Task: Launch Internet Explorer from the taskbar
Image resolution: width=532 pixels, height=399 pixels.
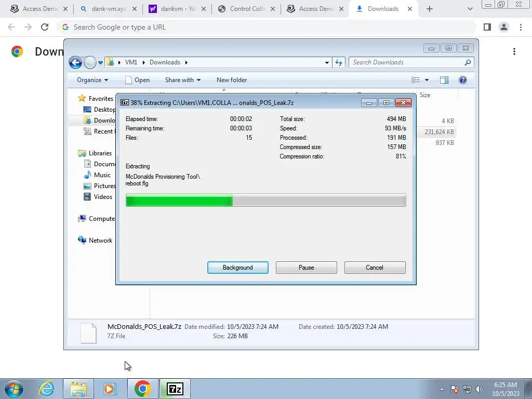Action: pos(46,389)
